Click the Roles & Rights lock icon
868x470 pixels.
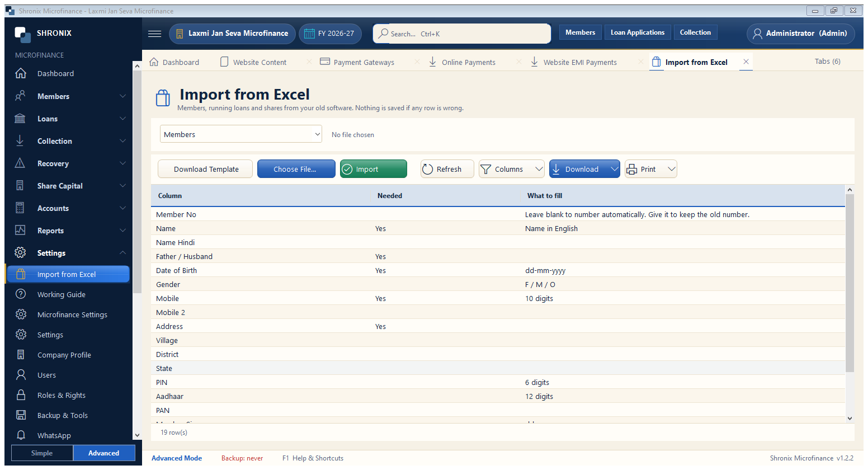(21, 395)
